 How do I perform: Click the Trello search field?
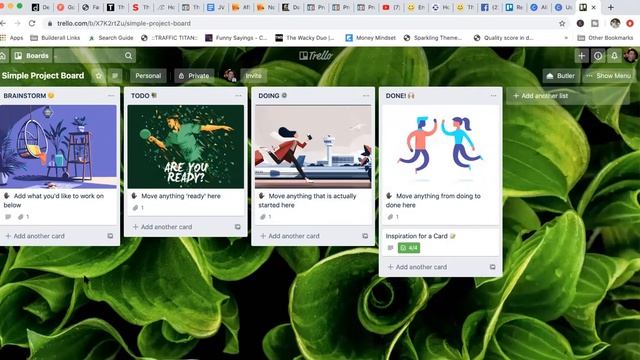[x=95, y=56]
